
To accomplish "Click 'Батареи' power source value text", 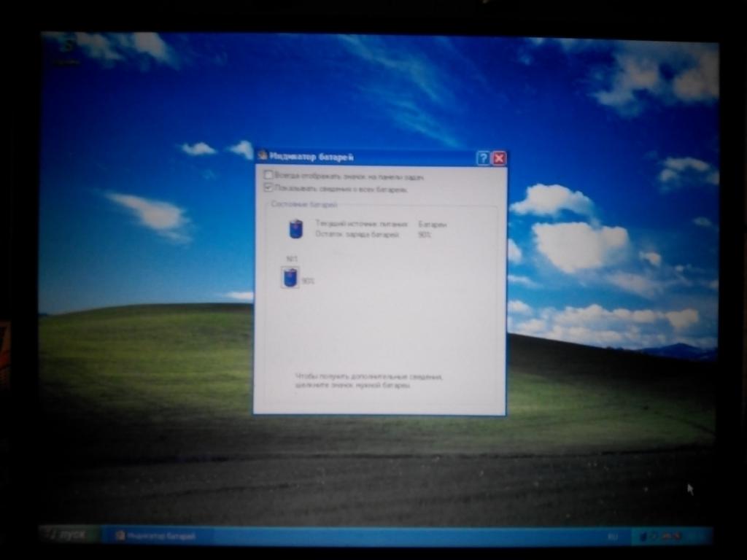I will pos(433,224).
